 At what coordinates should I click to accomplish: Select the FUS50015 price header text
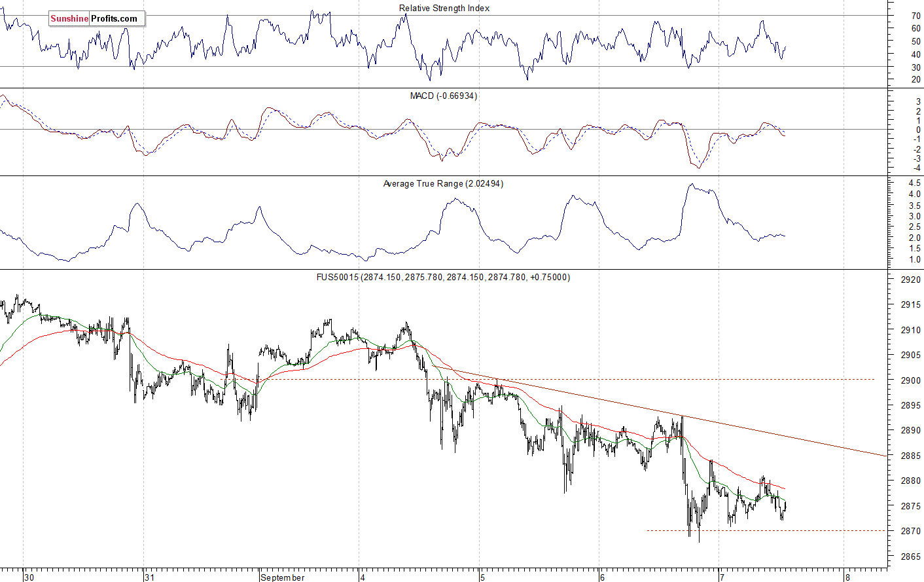tap(443, 277)
